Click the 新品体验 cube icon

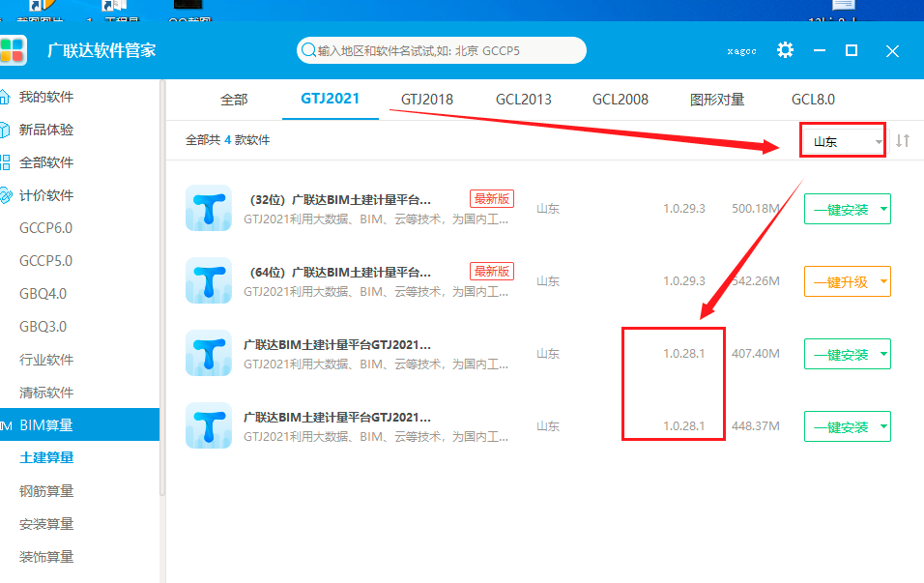(5, 130)
